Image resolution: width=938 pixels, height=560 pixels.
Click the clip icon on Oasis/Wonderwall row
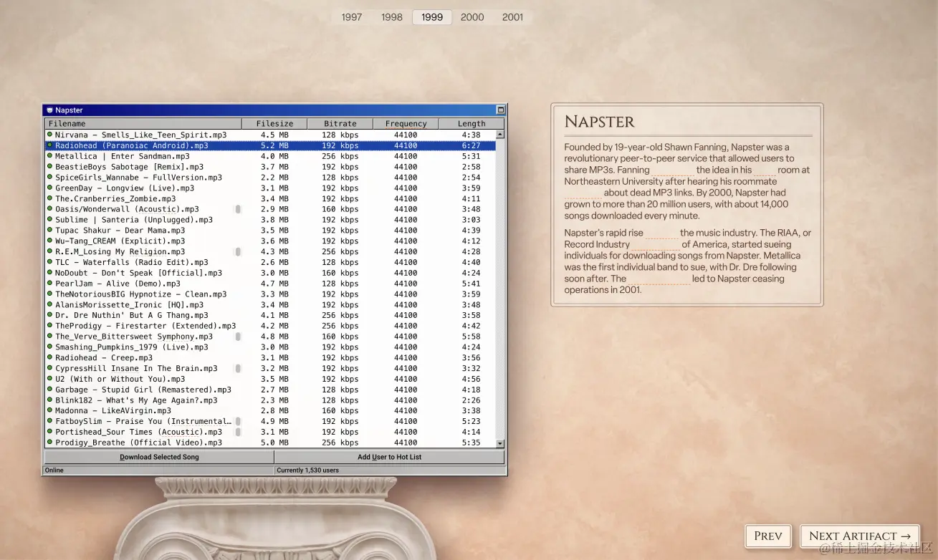tap(238, 209)
